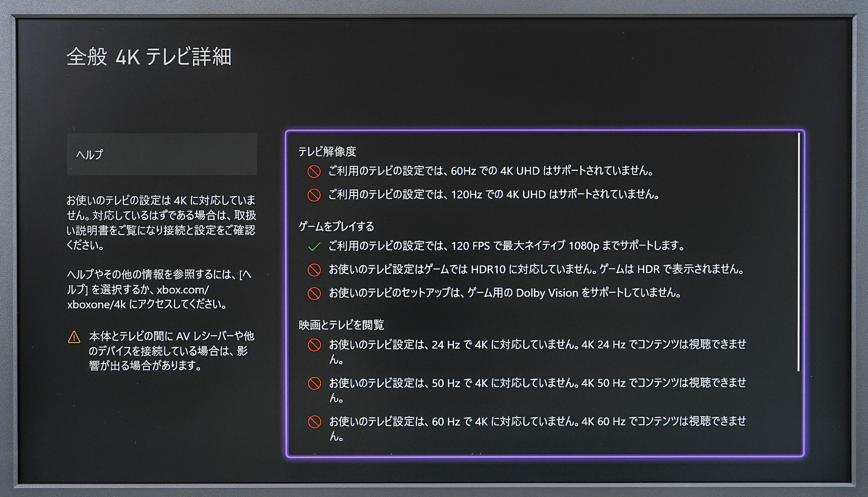
Task: Click prohibited icon beside 60Hz 4K UHD line
Action: (x=314, y=171)
